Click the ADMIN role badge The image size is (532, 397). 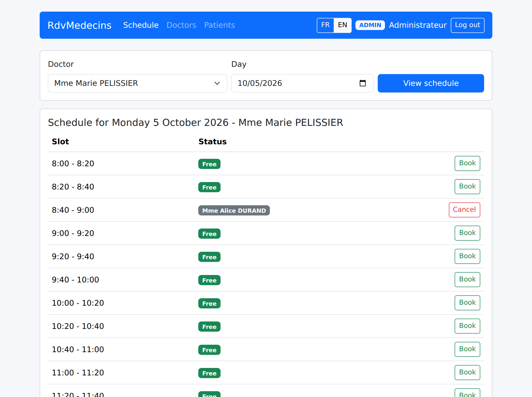coord(370,25)
